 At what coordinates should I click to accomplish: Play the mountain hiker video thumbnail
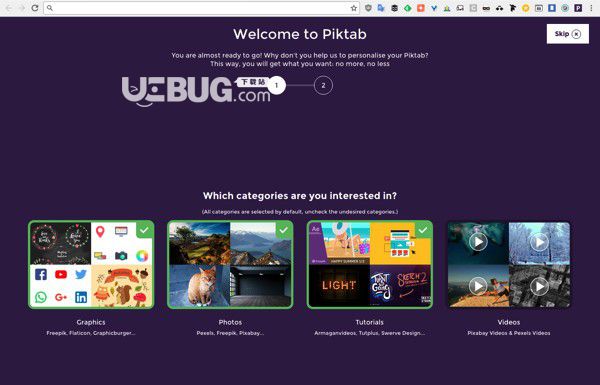tap(478, 286)
